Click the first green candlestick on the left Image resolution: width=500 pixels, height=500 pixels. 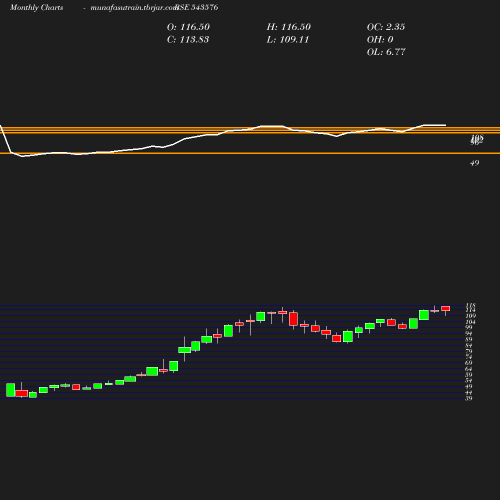point(11,390)
